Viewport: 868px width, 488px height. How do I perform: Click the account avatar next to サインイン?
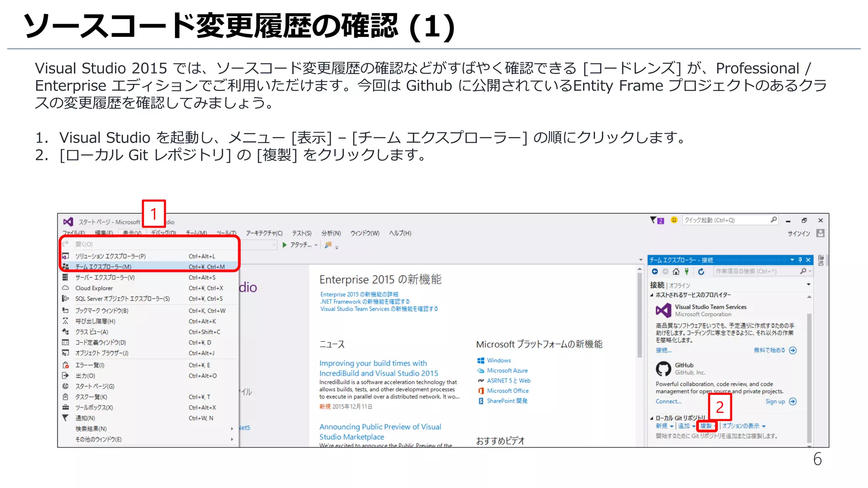(x=821, y=233)
